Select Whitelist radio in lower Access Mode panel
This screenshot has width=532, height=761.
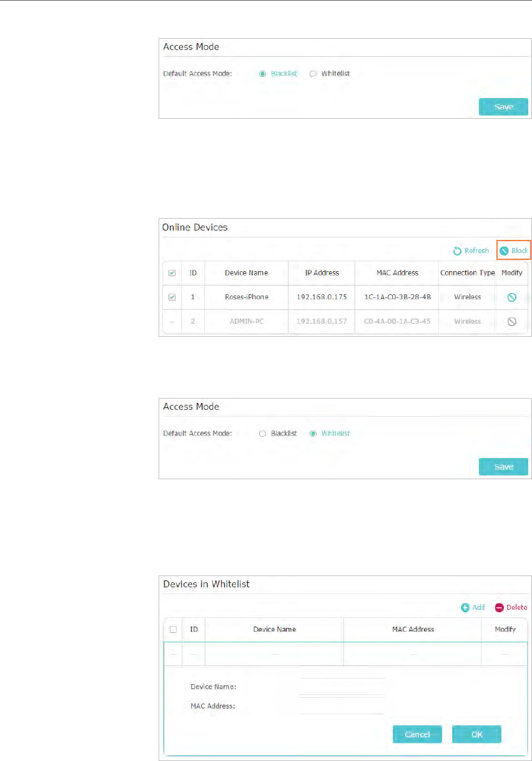pyautogui.click(x=313, y=434)
